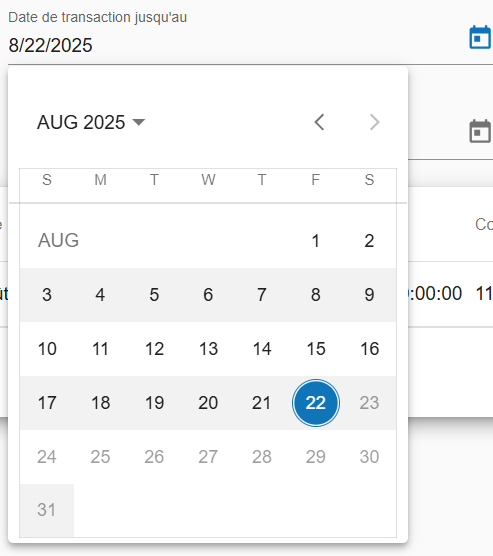Select August 1 in calendar

316,241
